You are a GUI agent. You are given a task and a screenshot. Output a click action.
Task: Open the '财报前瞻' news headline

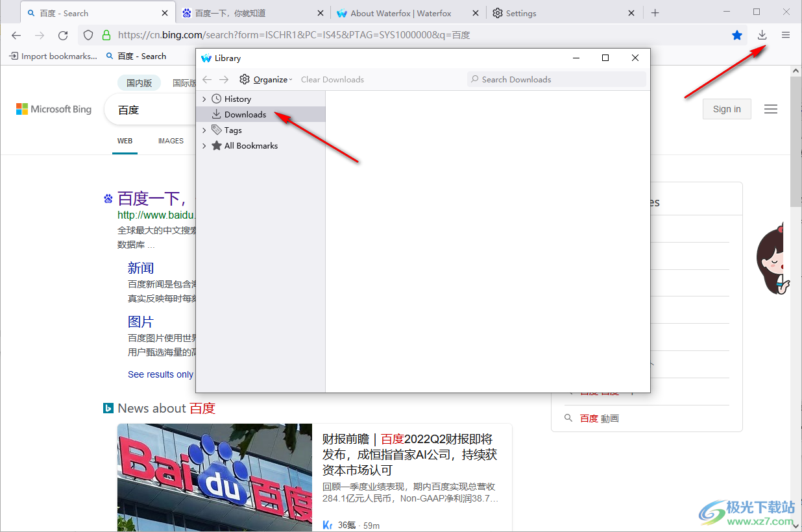click(x=410, y=454)
